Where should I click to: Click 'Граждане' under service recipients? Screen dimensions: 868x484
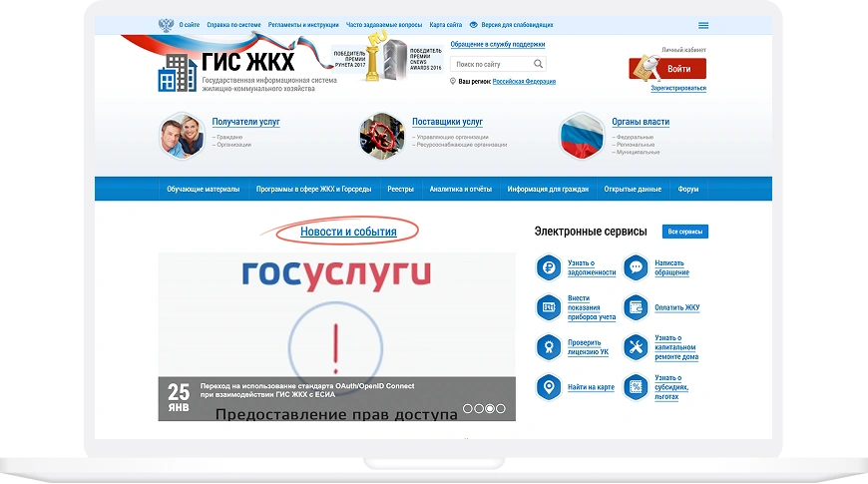229,137
